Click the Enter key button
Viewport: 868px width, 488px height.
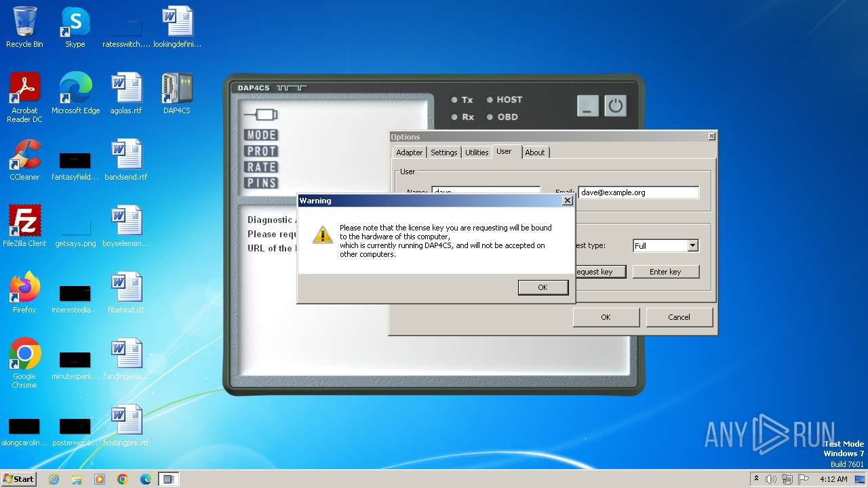pyautogui.click(x=665, y=272)
